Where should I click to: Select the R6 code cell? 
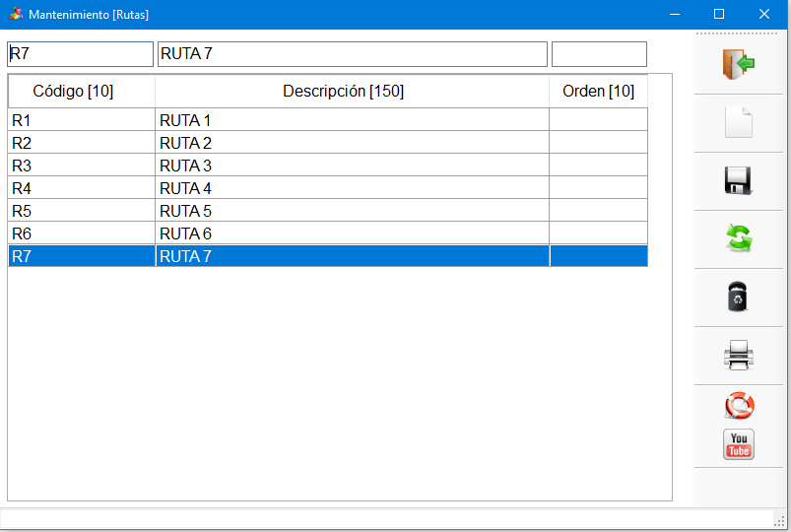pyautogui.click(x=82, y=233)
